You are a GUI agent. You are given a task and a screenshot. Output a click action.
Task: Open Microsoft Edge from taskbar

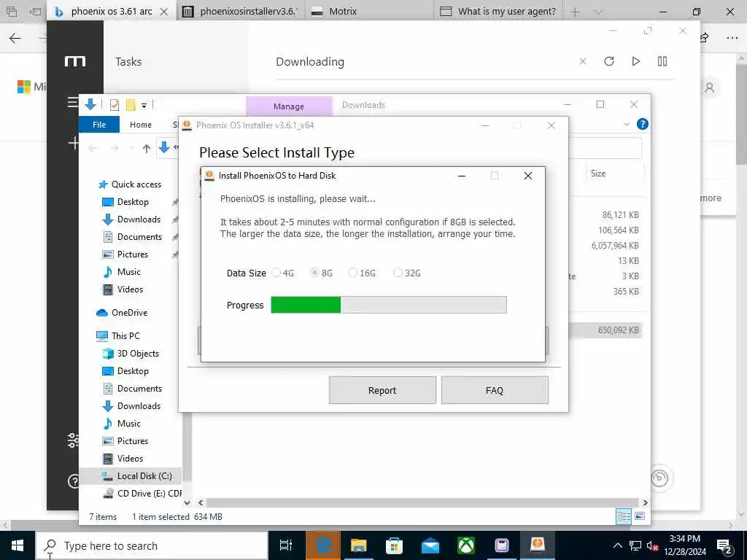(x=323, y=545)
